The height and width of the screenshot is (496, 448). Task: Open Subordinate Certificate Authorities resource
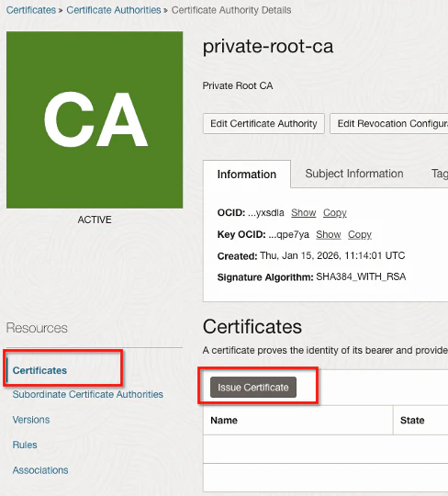tap(88, 394)
